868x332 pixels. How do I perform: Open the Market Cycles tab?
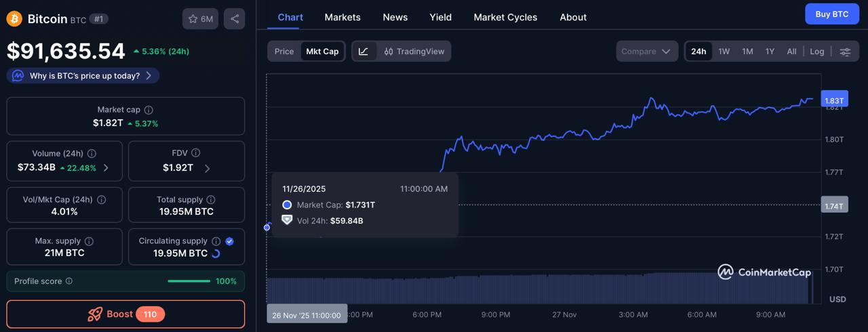point(505,17)
